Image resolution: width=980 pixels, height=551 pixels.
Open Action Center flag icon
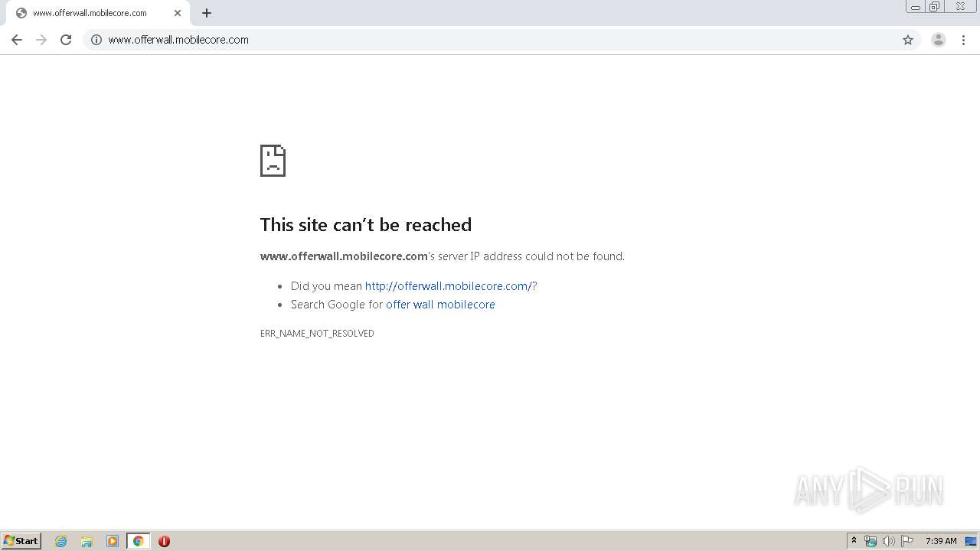click(x=907, y=541)
